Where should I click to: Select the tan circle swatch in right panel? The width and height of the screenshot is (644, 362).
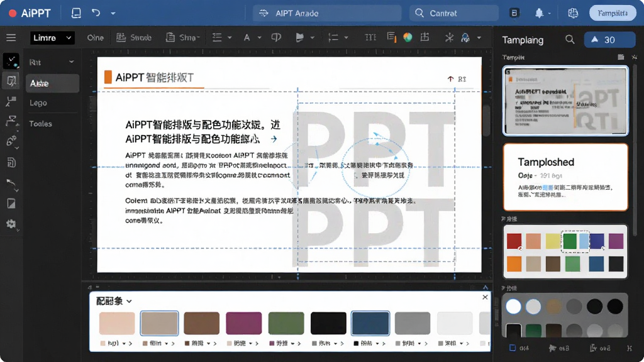click(x=553, y=306)
